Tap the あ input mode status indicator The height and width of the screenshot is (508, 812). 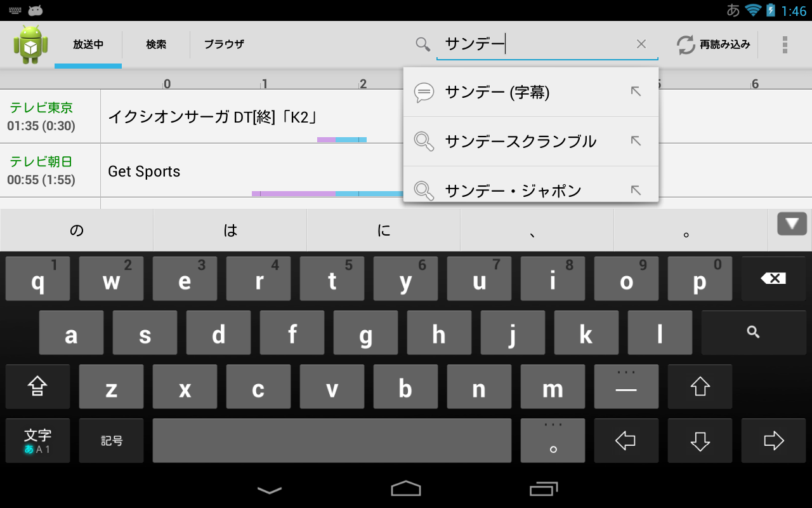pos(733,10)
